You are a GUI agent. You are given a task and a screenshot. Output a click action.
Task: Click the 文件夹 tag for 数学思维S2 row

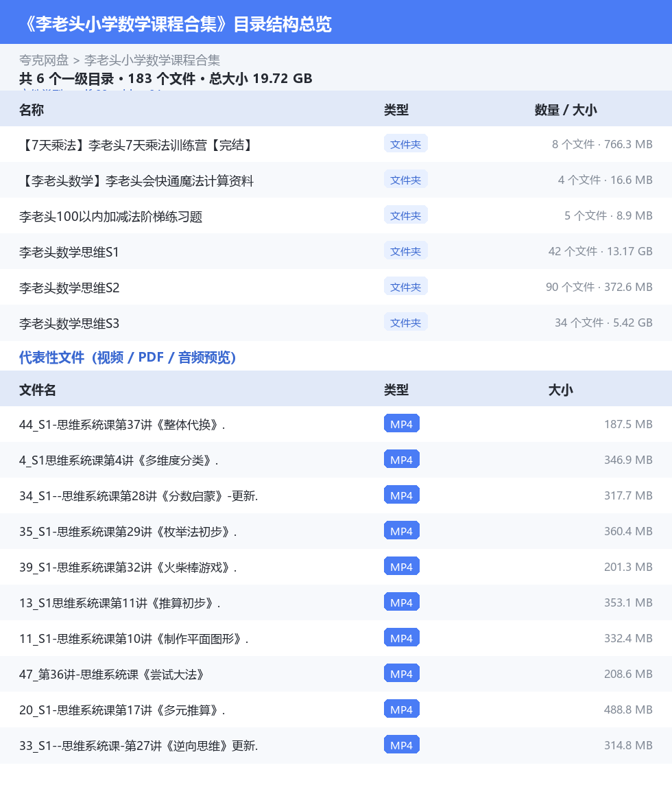tap(406, 286)
